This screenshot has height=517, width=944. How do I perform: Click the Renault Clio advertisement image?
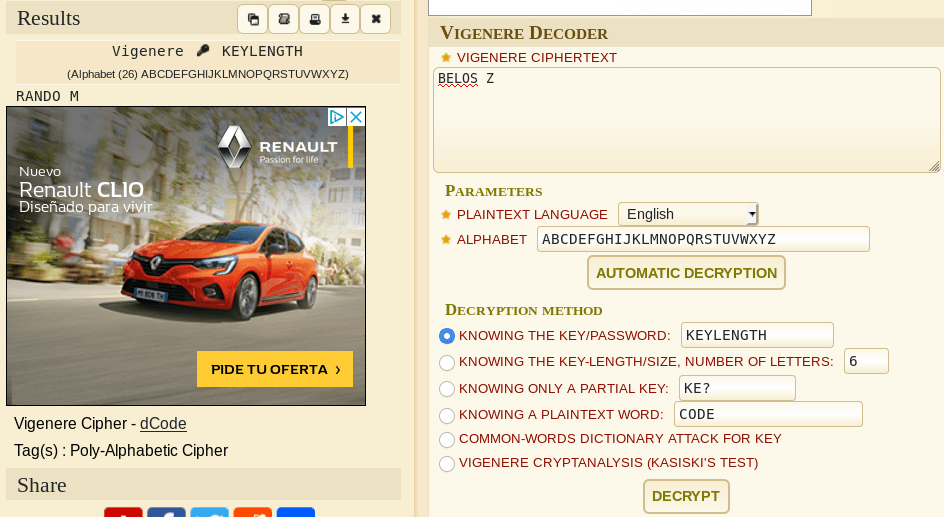point(186,256)
